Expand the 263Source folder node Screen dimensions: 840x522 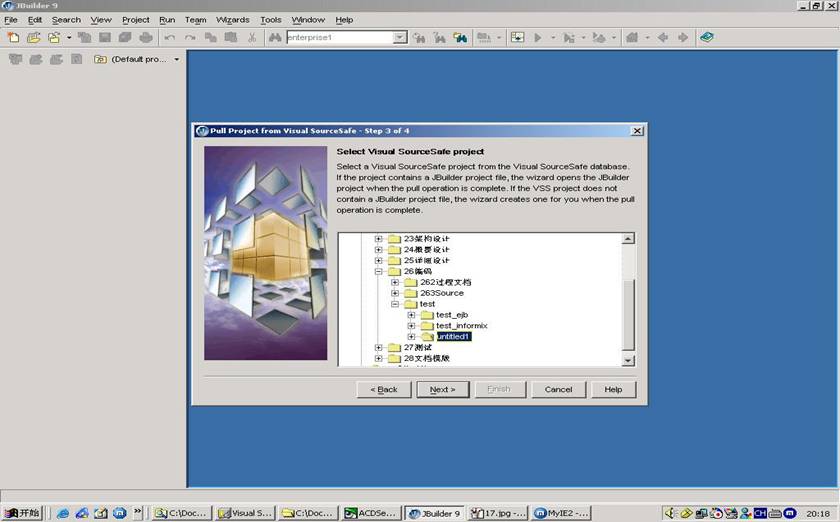point(395,293)
